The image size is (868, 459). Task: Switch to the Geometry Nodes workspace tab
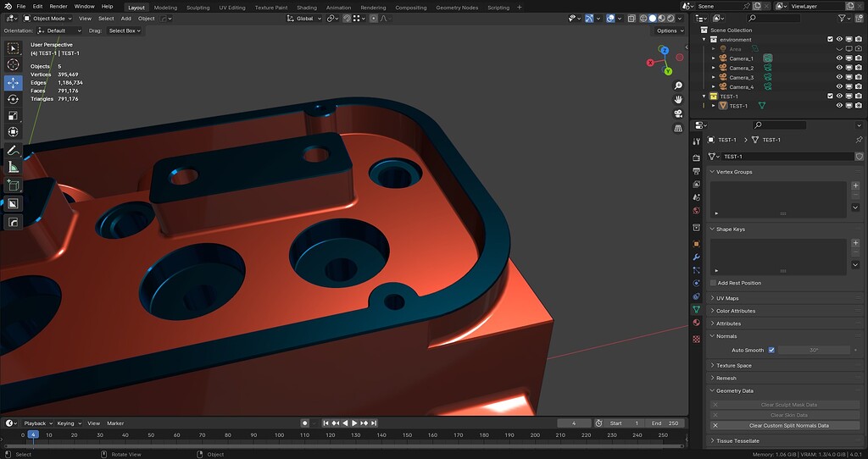pyautogui.click(x=456, y=8)
